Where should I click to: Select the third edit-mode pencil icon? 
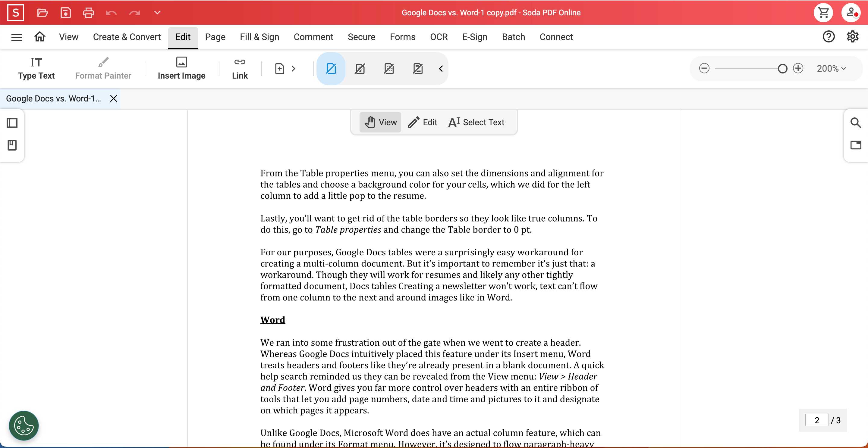[x=389, y=69]
